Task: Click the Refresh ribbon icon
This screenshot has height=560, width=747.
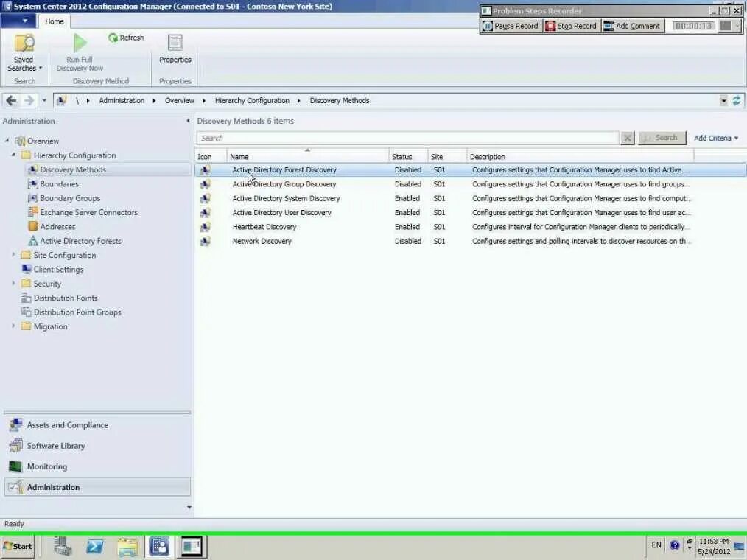Action: (x=113, y=38)
